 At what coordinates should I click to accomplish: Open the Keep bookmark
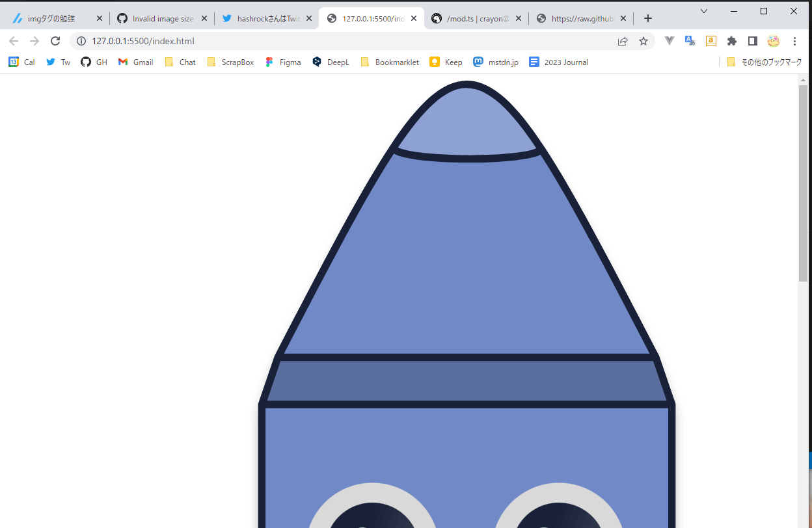(446, 62)
